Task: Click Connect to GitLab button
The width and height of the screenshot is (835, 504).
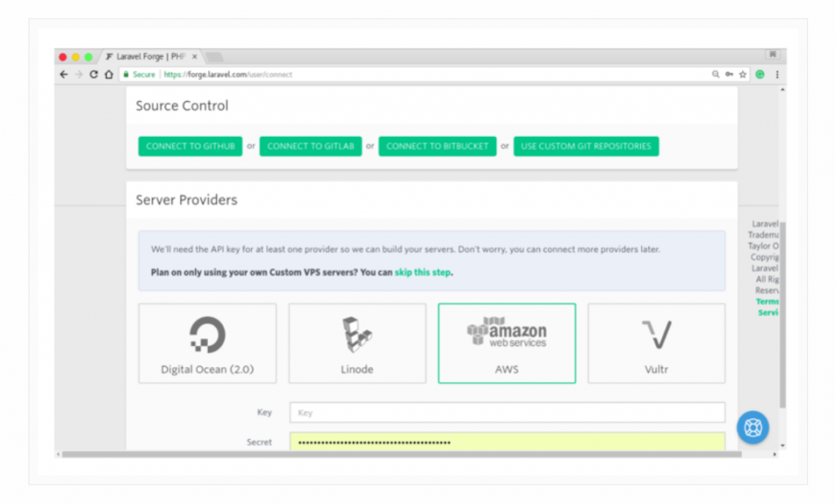Action: (x=311, y=146)
